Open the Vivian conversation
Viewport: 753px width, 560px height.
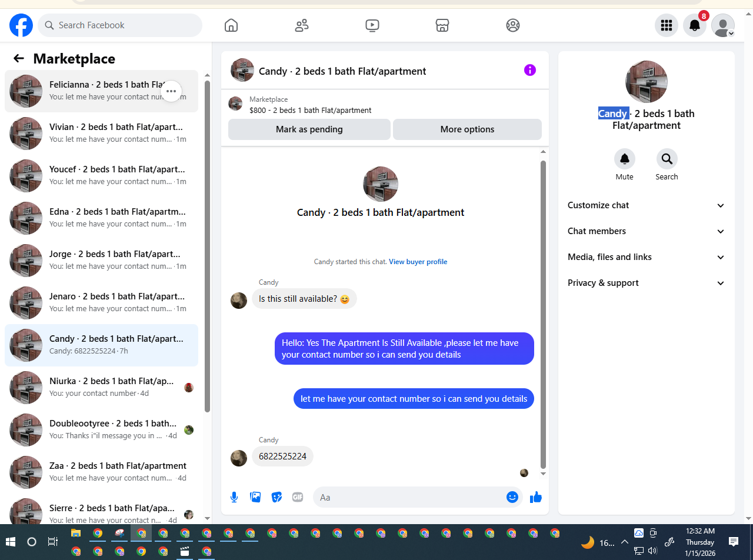101,134
